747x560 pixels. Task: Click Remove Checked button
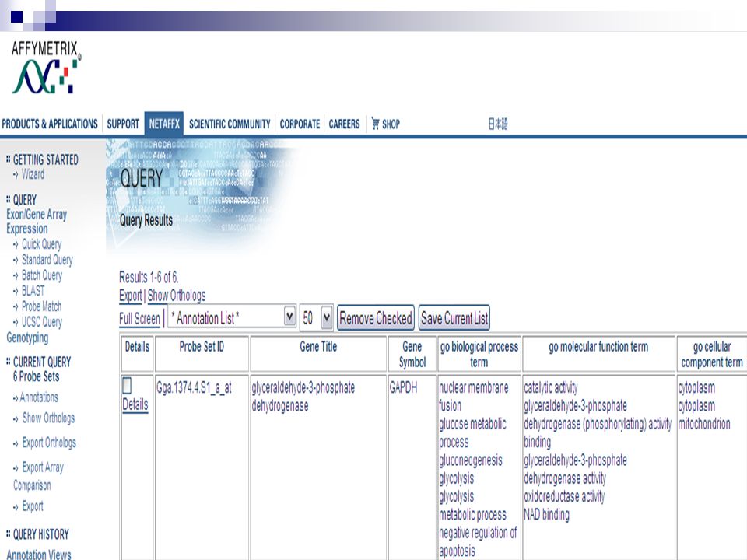pos(376,317)
